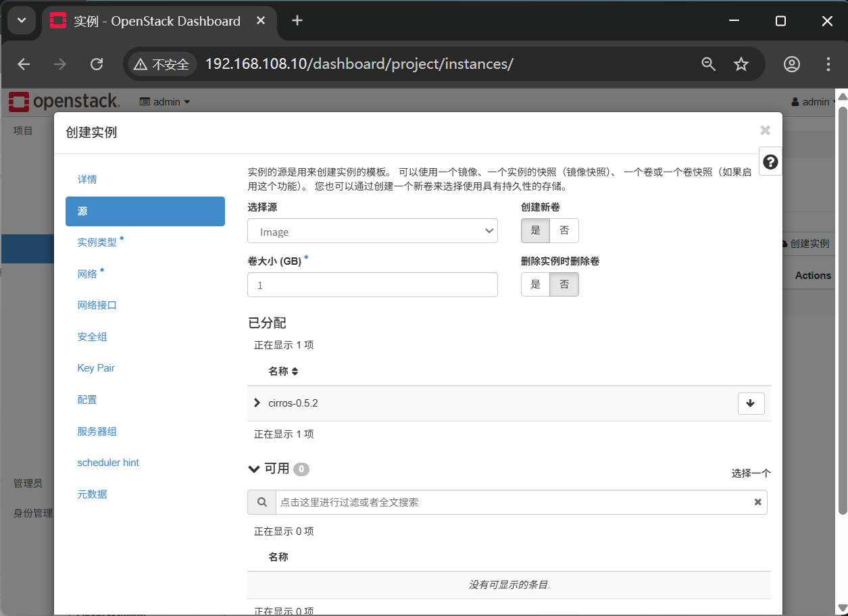Screen dimensions: 848x616
Task: Open the browser profile icon
Action: (792, 64)
